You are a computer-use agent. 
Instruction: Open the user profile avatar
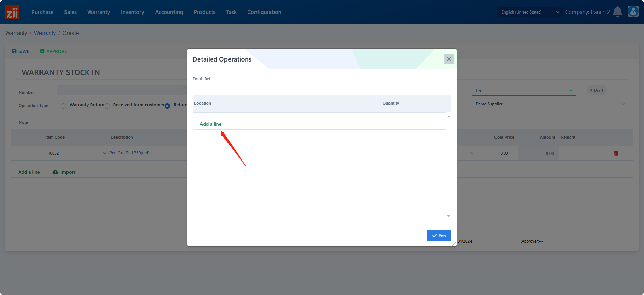633,11
